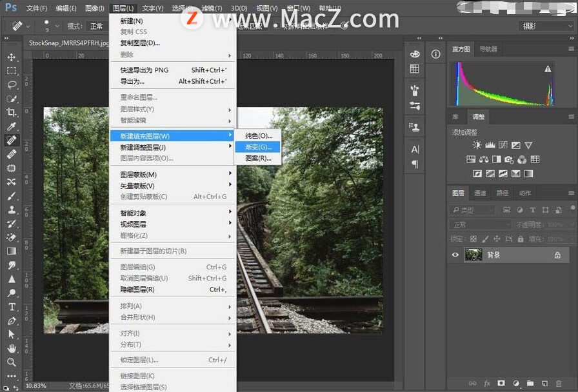Open the layer blend mode 正常 dropdown
The image size is (578, 392).
tap(481, 224)
